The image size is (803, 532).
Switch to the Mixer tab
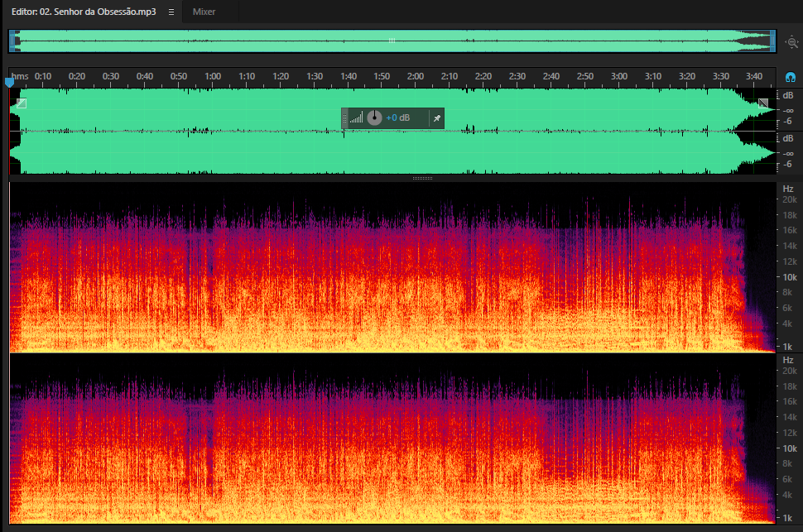pos(204,12)
